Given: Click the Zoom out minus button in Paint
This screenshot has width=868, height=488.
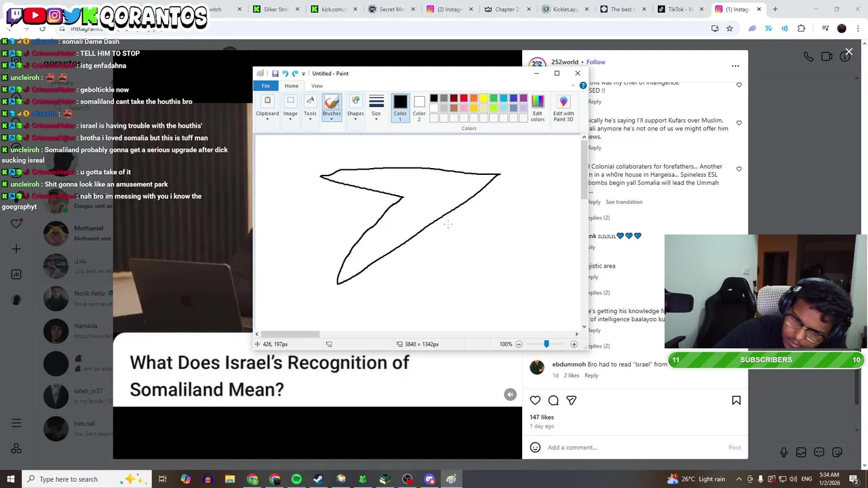Looking at the screenshot, I should tap(519, 344).
